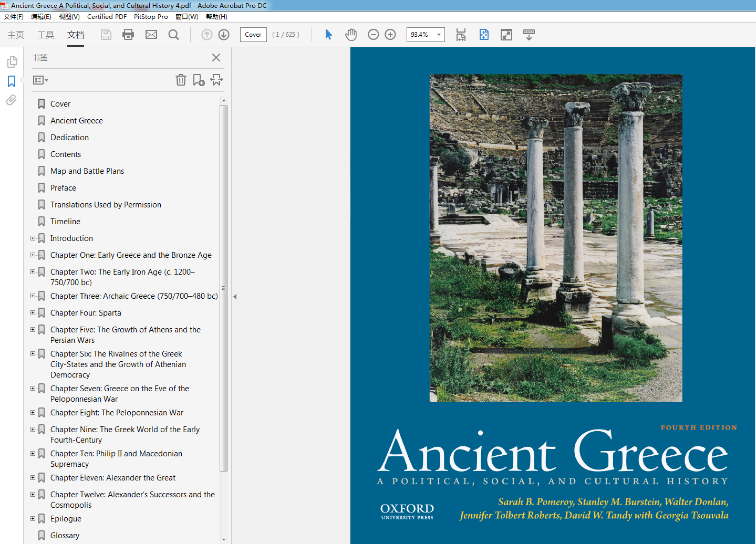Zoom out with minus circle icon
This screenshot has width=756, height=544.
click(374, 35)
